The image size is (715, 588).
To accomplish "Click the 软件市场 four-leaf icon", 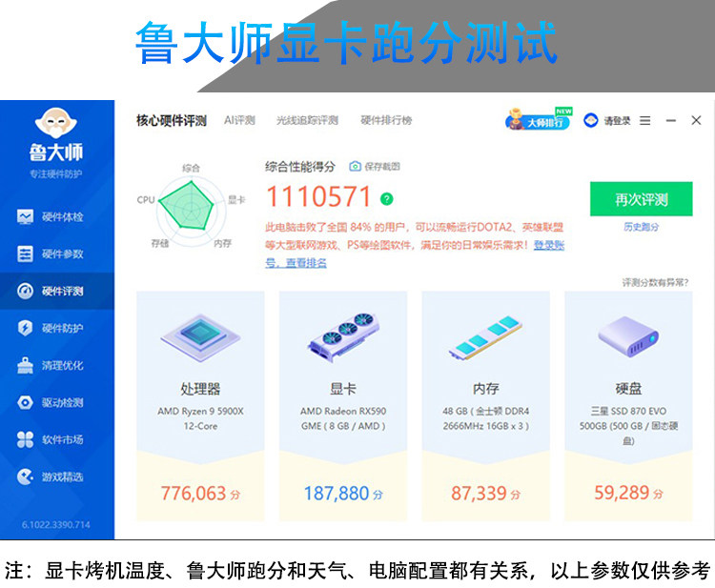I will [25, 440].
